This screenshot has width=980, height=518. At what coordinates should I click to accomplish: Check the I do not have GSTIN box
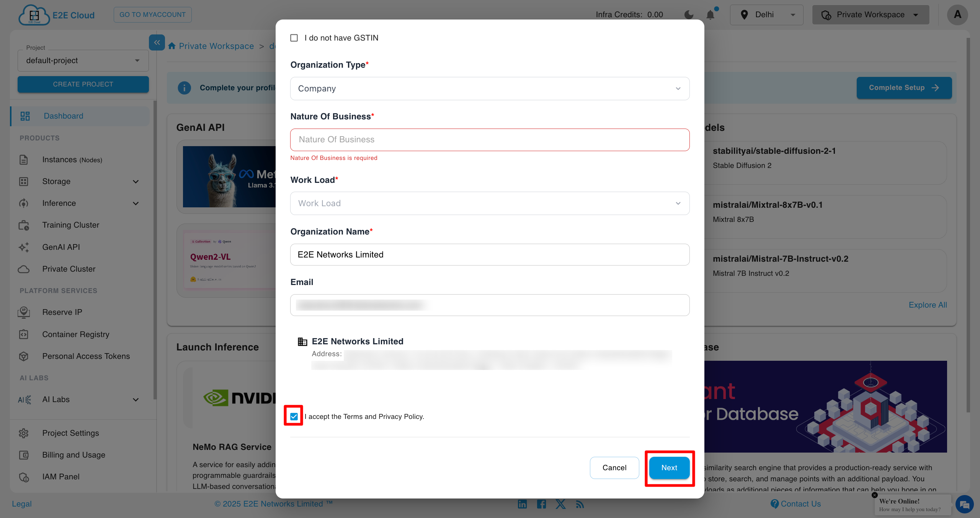pos(294,38)
